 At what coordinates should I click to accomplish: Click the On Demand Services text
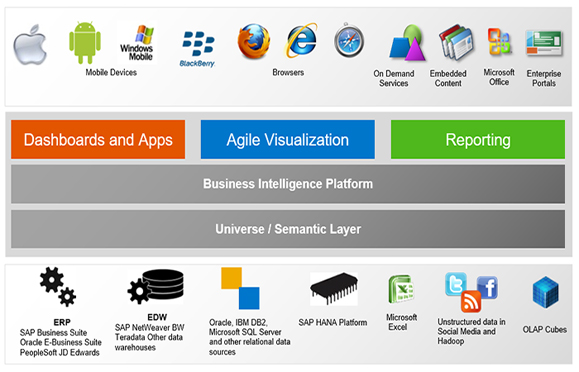[x=394, y=78]
